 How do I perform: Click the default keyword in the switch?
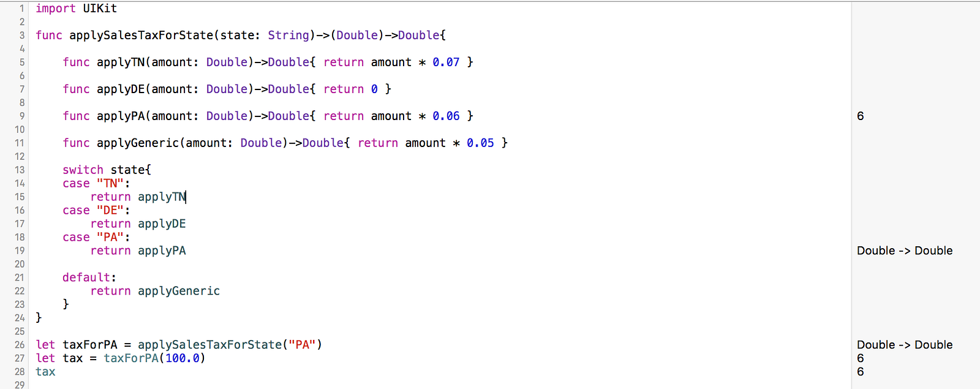coord(86,278)
